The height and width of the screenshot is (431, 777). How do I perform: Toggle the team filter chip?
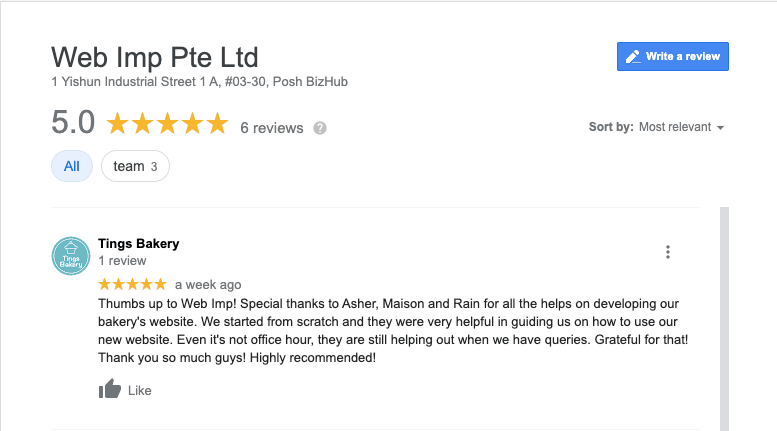[x=135, y=166]
